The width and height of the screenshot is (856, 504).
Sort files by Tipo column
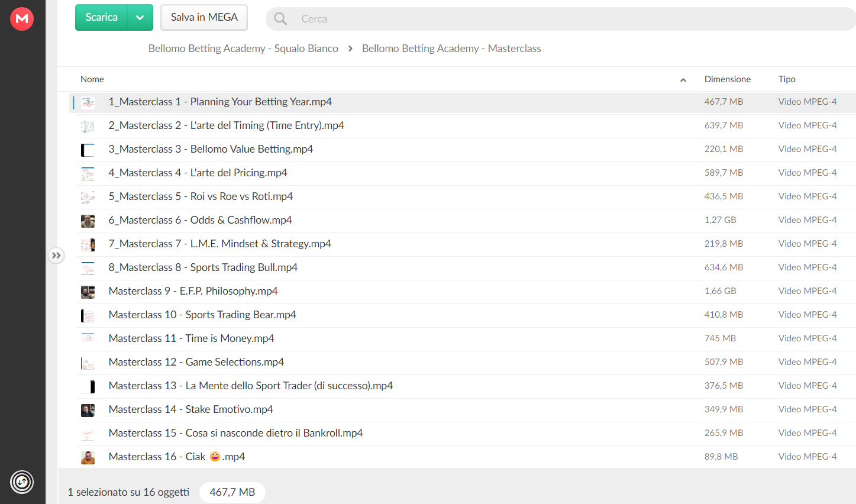[x=787, y=79]
